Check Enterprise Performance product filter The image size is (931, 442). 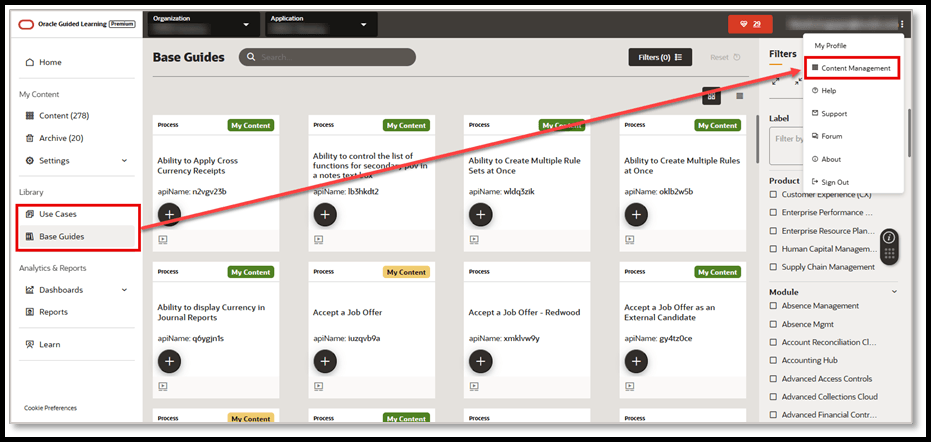773,212
